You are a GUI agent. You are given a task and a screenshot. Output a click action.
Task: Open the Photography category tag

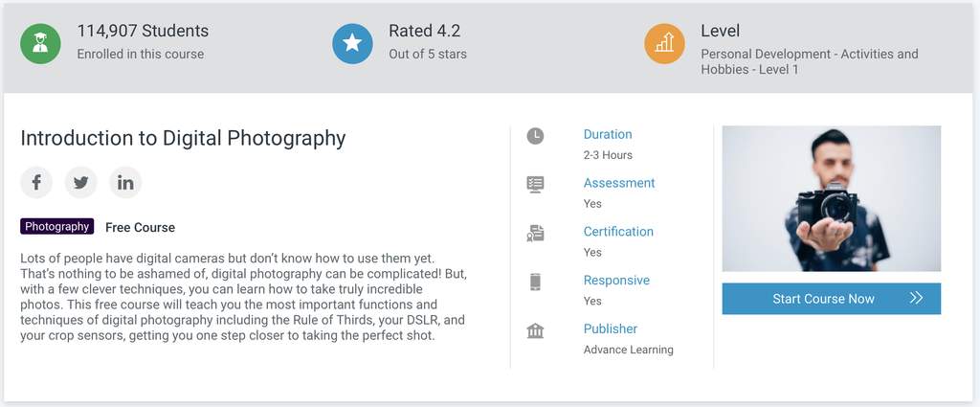tap(56, 226)
